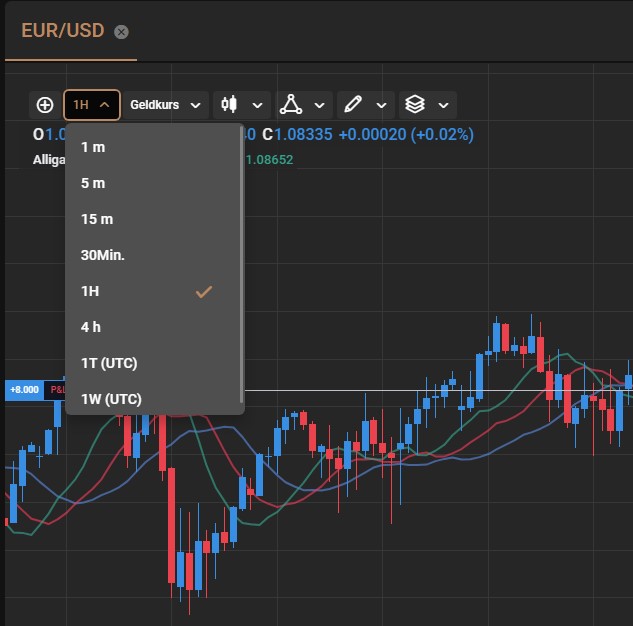Select the checked 1H option
Viewport: 633px width, 626px height.
click(153, 291)
